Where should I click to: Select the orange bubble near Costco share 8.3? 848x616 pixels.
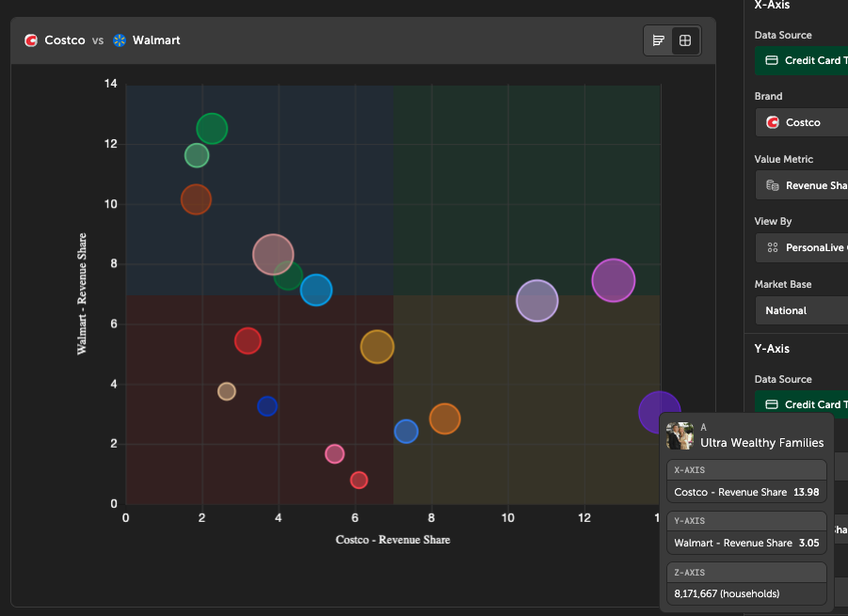[x=445, y=419]
